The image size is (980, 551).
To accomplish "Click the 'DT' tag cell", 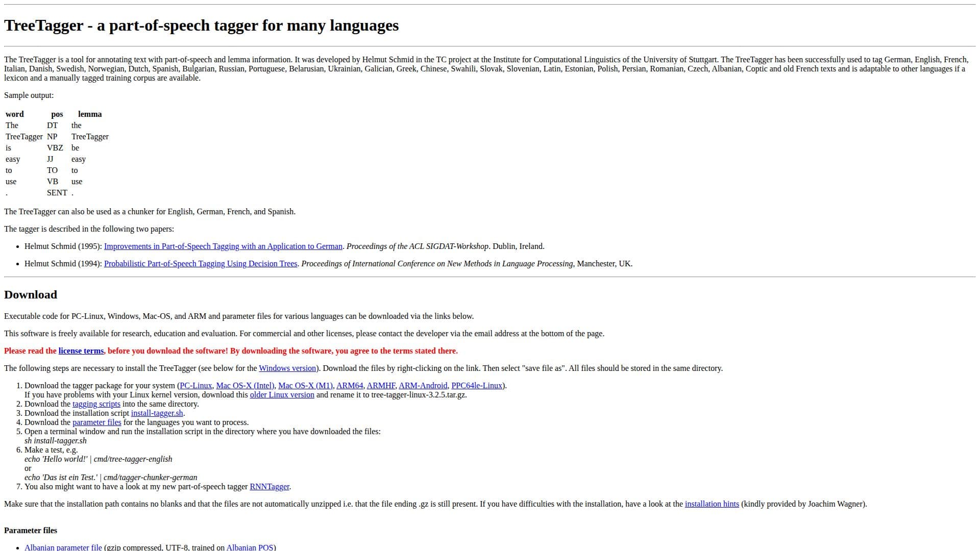I will [x=53, y=126].
